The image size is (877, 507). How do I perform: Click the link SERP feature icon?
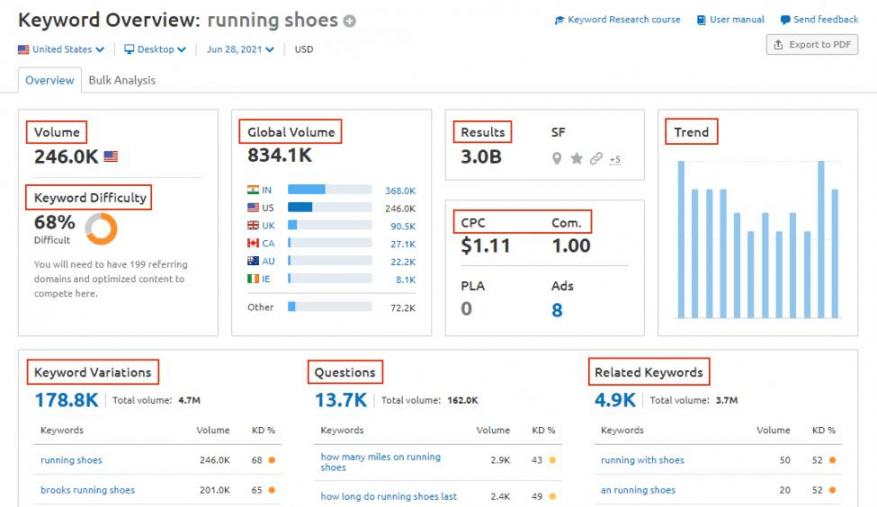[x=596, y=158]
